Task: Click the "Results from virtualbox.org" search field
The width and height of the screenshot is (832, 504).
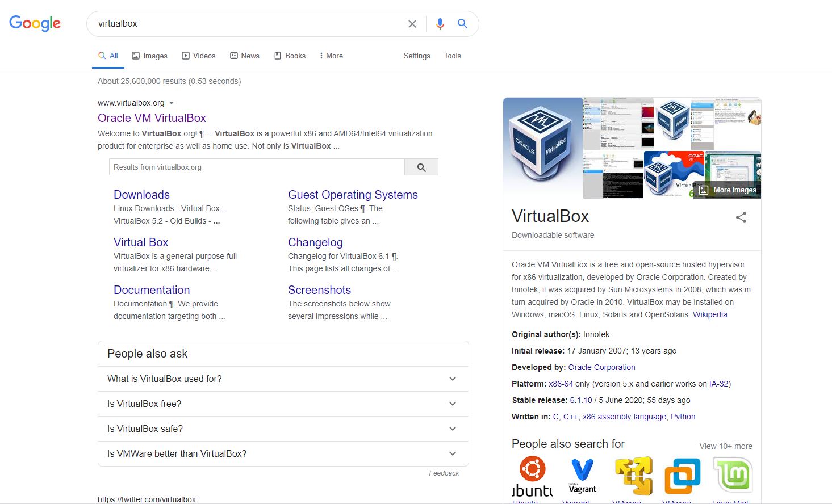Action: point(257,167)
